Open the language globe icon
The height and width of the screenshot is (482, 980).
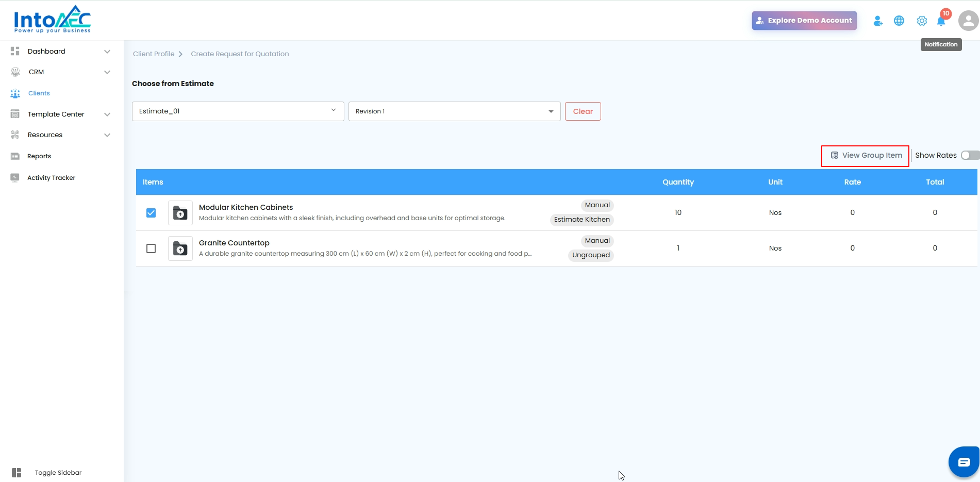click(x=899, y=21)
